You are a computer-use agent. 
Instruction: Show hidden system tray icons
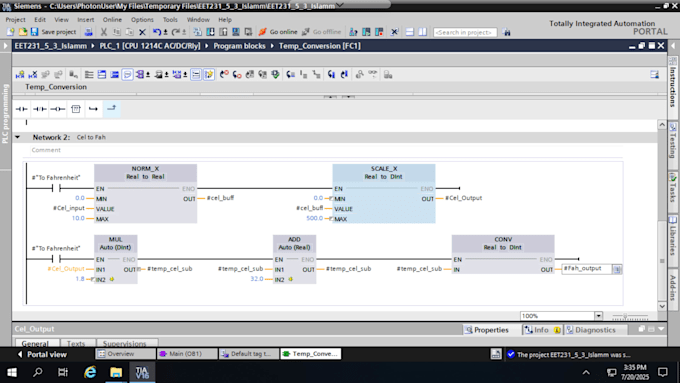(586, 372)
